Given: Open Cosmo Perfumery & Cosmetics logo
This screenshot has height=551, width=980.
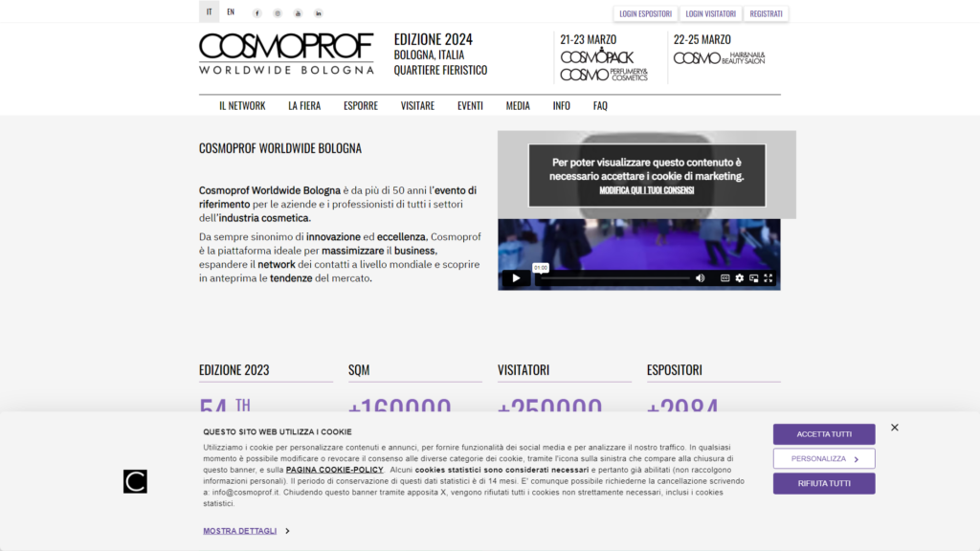Looking at the screenshot, I should point(604,75).
